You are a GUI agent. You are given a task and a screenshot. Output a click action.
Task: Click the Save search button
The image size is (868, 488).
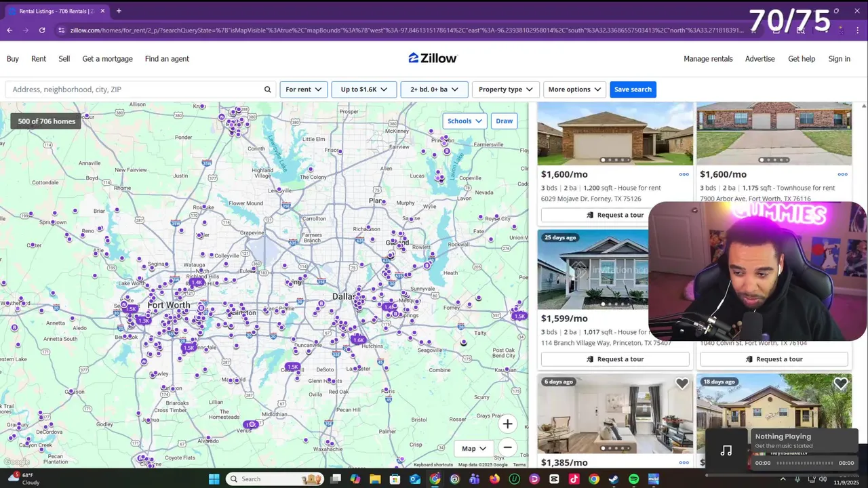[x=633, y=89]
